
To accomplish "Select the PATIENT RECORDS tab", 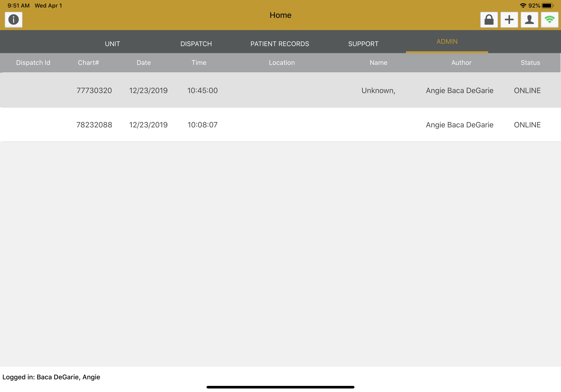I will tap(280, 44).
